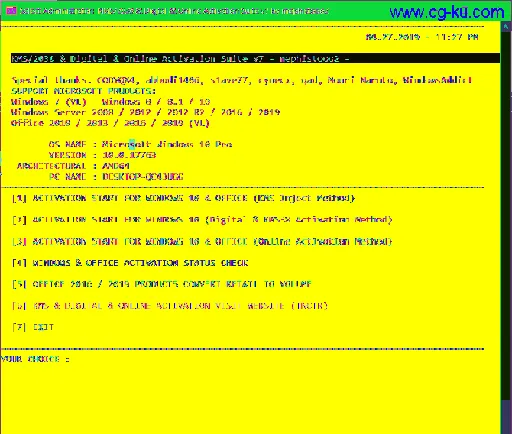The image size is (512, 434).
Task: Select option [4] activation status check line
Action: 130,263
